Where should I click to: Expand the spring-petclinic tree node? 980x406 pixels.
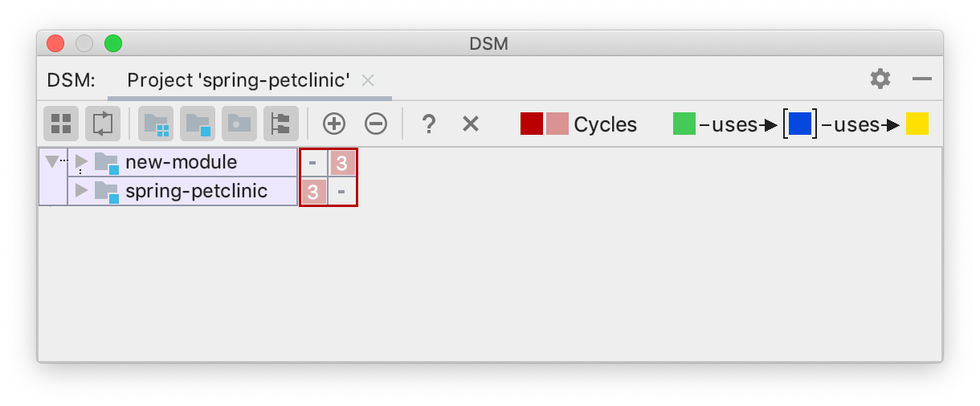pyautogui.click(x=81, y=191)
